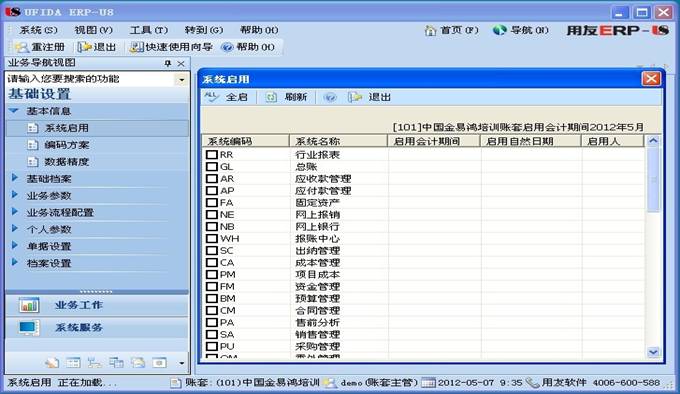Open the 工具(T) menu

149,30
